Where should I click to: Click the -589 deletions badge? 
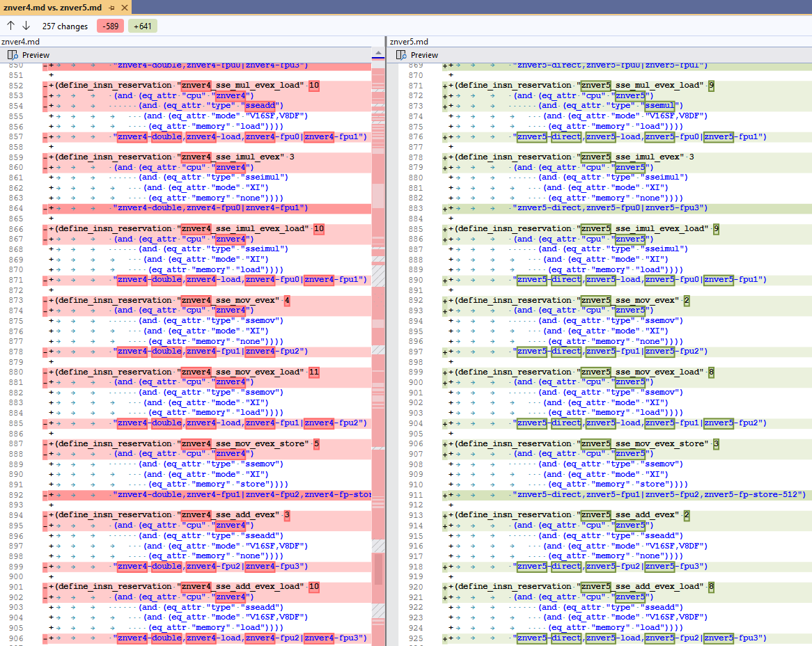pos(110,26)
